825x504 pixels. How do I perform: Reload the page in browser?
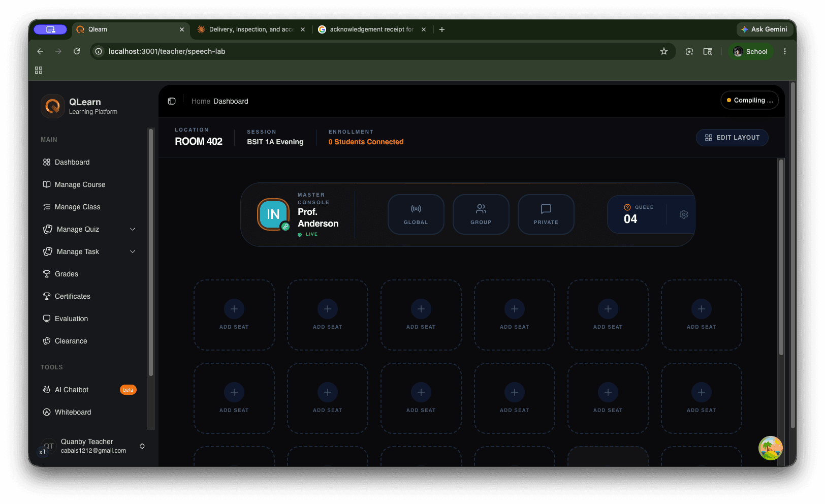[x=77, y=51]
